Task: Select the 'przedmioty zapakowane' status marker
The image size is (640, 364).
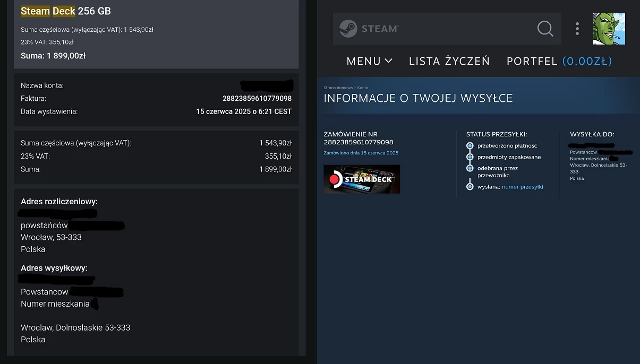Action: point(470,157)
